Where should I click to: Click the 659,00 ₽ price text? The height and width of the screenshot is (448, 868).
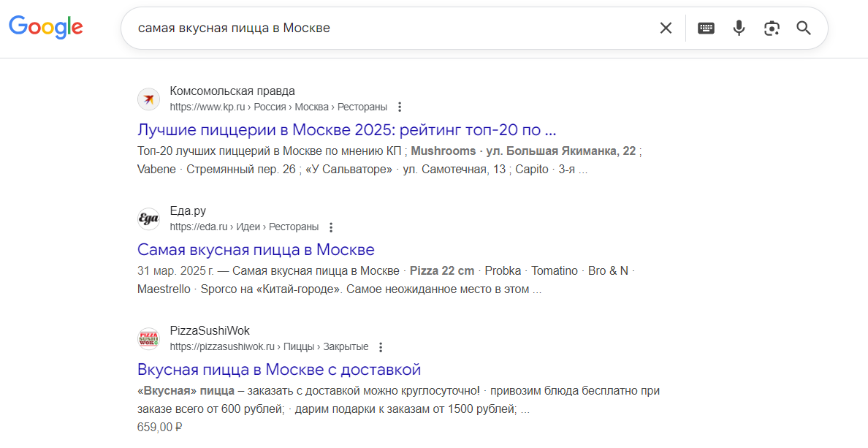(x=159, y=427)
